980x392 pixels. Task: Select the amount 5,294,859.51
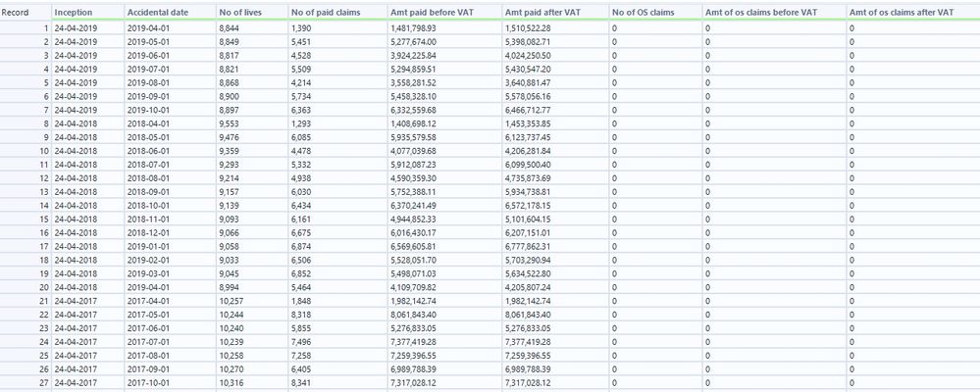click(x=413, y=70)
